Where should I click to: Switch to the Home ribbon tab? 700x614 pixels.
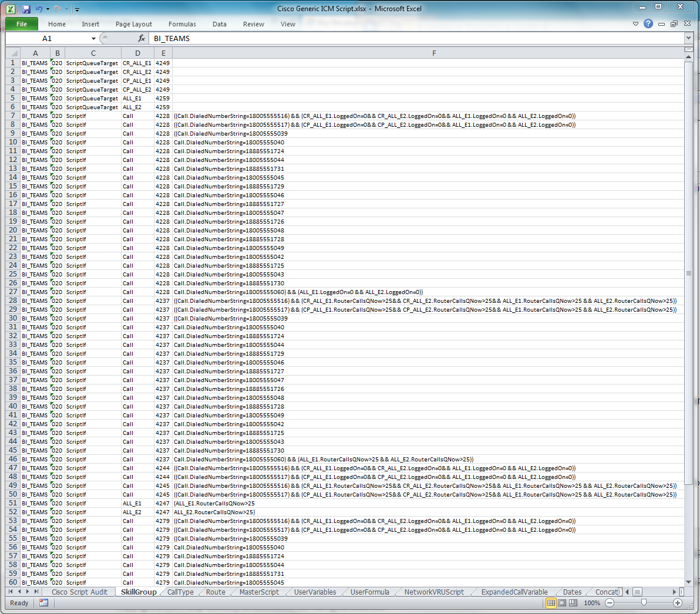coord(57,24)
